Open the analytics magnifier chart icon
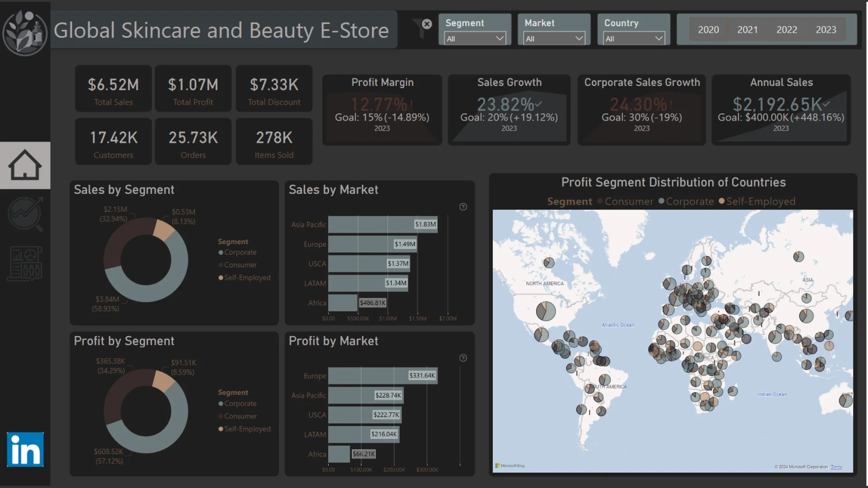868x488 pixels. tap(26, 214)
